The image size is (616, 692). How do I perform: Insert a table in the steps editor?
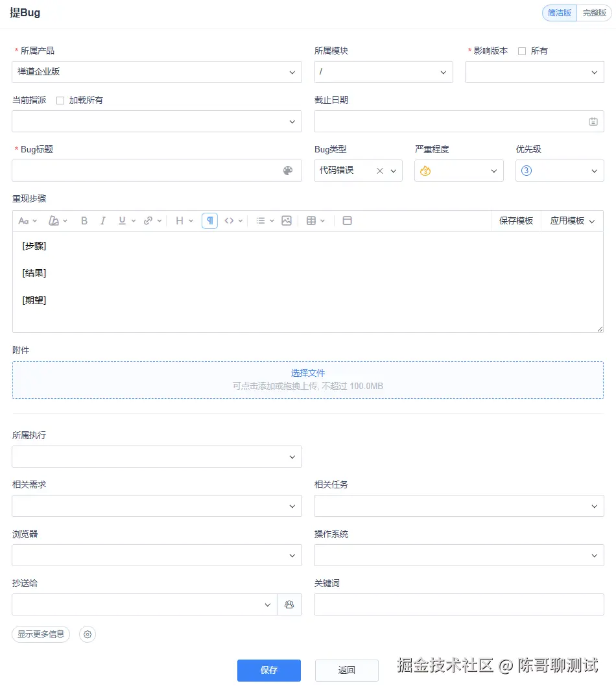click(311, 221)
